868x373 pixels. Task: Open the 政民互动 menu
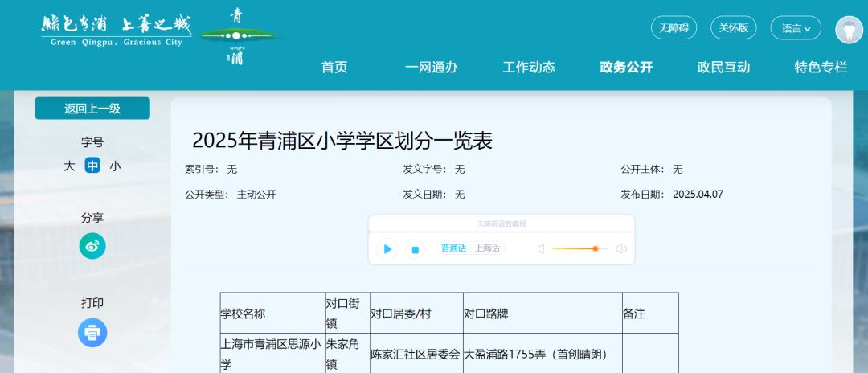click(x=723, y=68)
